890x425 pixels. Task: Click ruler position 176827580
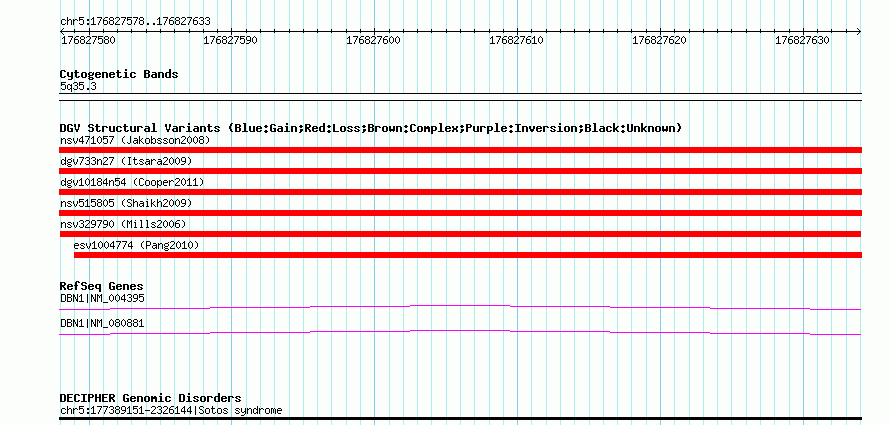tap(87, 40)
